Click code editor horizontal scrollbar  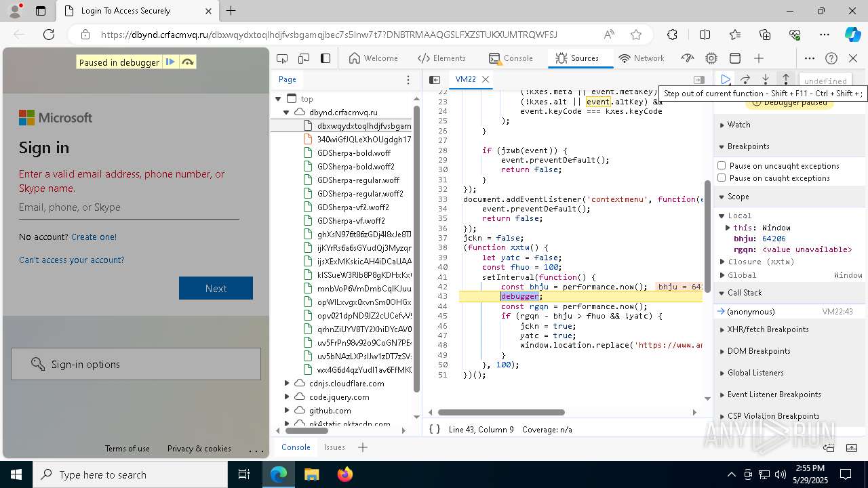501,412
